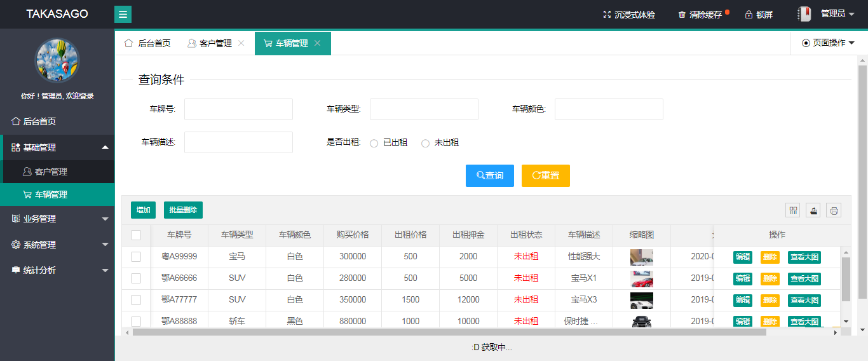This screenshot has height=361, width=868.
Task: Expand the 系统管理 sidebar menu
Action: 57,245
